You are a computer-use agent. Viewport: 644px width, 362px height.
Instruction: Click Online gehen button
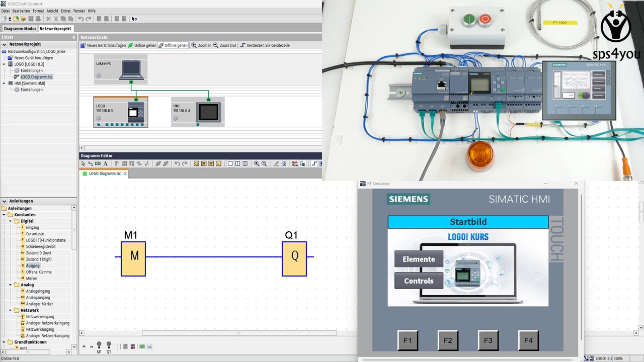click(142, 45)
